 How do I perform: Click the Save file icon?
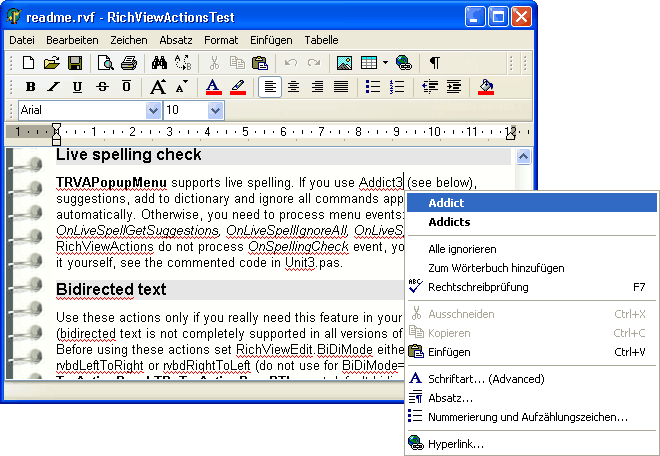[x=75, y=63]
